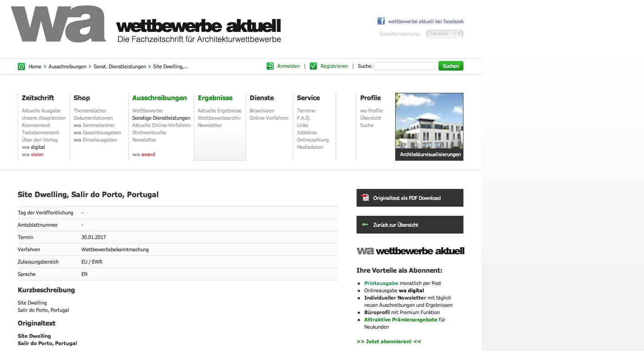Open Wettbewerbsarchiv link
The image size is (644, 351).
[219, 118]
